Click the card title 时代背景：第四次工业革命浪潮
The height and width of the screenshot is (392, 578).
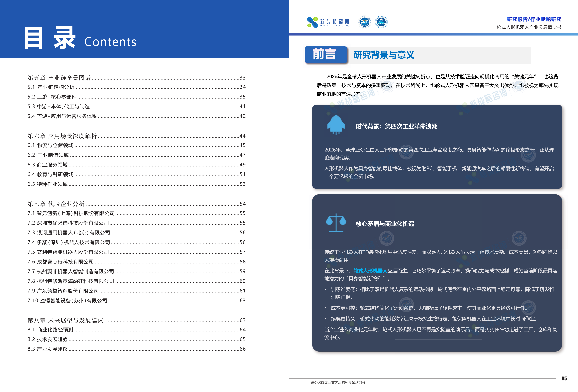[396, 126]
